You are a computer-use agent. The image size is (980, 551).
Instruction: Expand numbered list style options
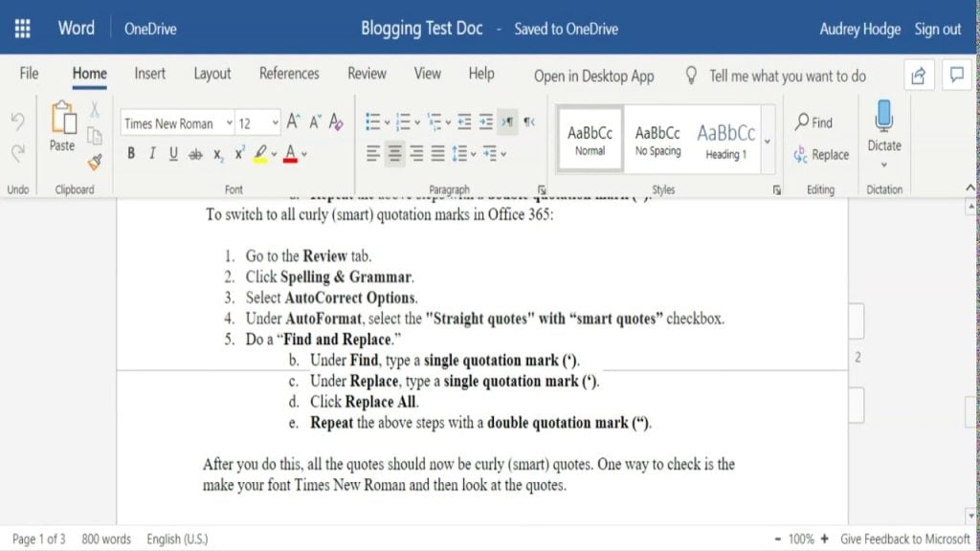(x=417, y=122)
